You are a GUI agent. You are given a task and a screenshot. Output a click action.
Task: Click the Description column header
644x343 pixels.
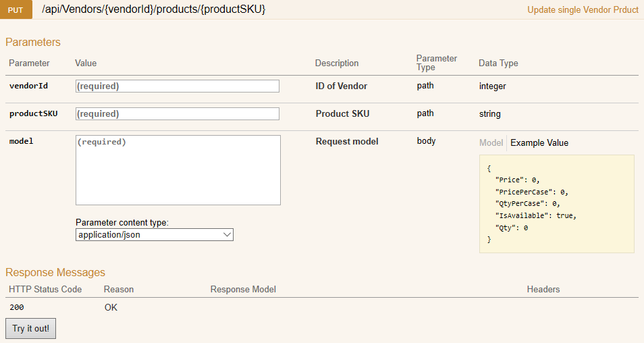(x=337, y=63)
